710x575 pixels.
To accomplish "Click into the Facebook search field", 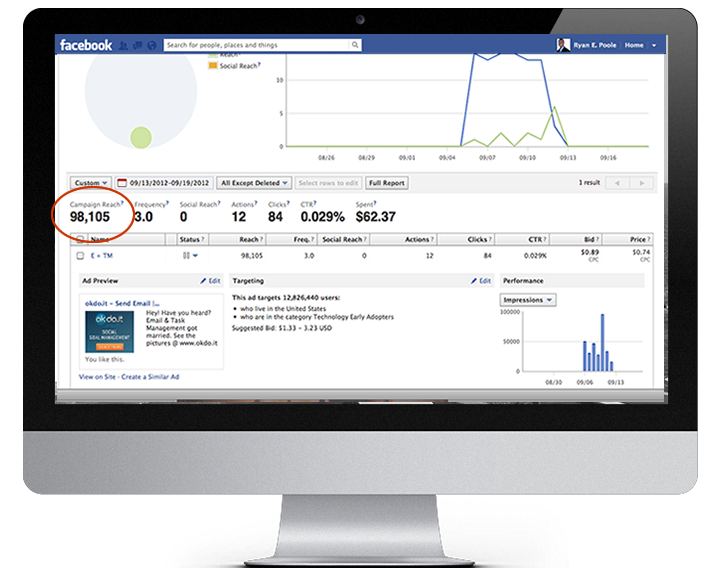I will (x=256, y=45).
